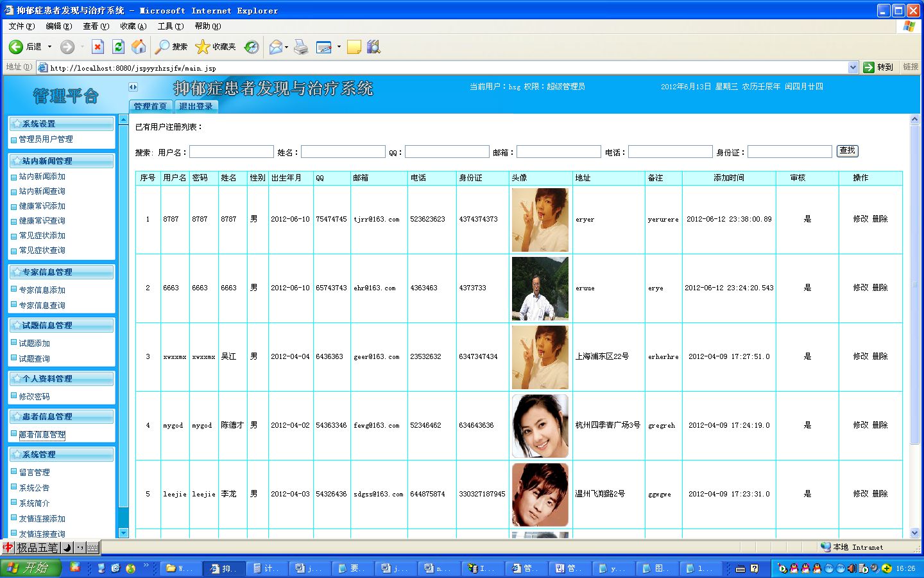Viewport: 924px width, 578px height.
Task: Collapse the 专家信息管理 sidebar section
Action: 61,272
